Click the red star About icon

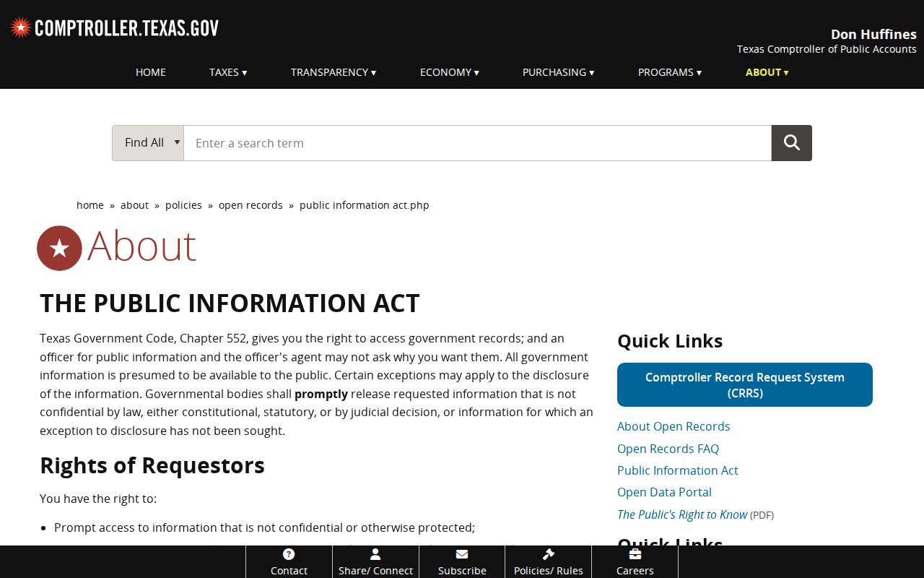pos(59,248)
